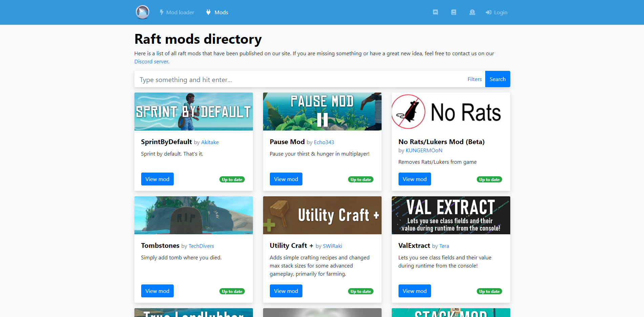Click the RaftModding logo icon
This screenshot has height=317, width=644.
coord(143,12)
